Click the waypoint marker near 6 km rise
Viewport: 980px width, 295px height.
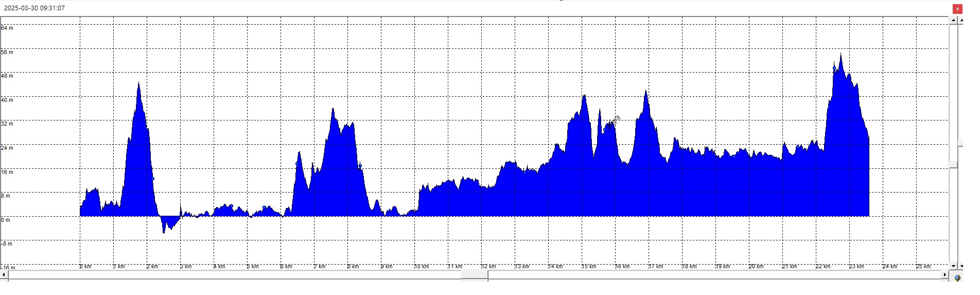pyautogui.click(x=297, y=163)
